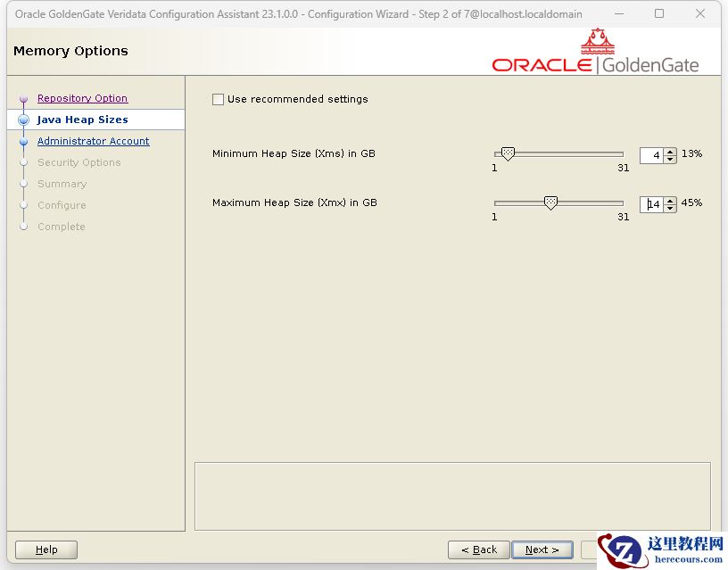The image size is (728, 570).
Task: Select the Java Heap Sizes step
Action: [83, 120]
